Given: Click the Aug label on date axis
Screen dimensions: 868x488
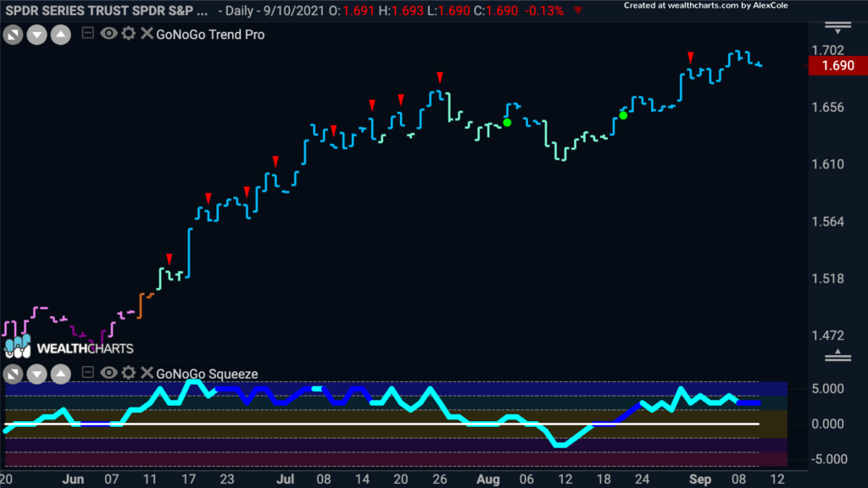Looking at the screenshot, I should coord(488,480).
